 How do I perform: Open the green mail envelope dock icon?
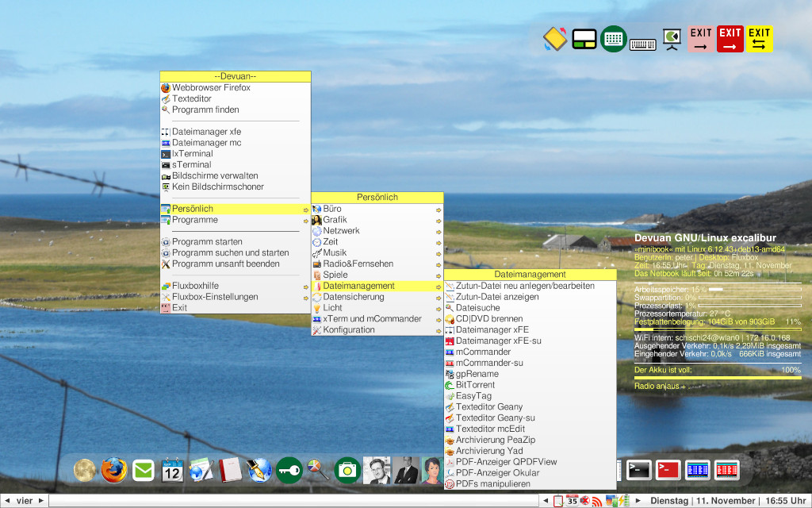[144, 470]
